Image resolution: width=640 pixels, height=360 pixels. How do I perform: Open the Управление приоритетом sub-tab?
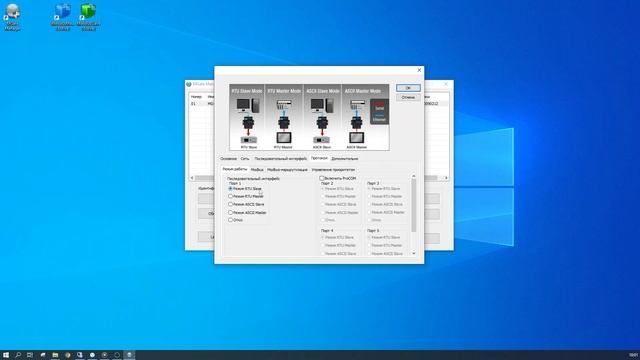tap(333, 169)
